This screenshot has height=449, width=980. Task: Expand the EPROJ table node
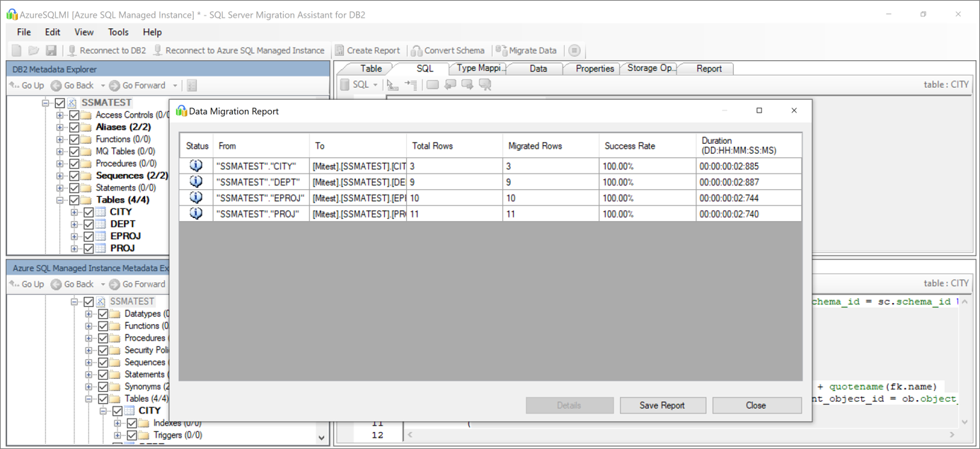(x=74, y=236)
